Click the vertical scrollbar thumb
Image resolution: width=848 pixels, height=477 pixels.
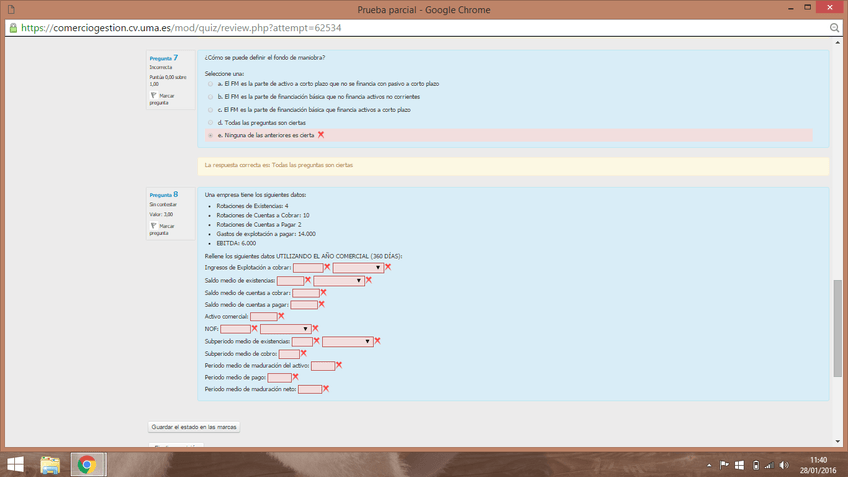point(837,340)
